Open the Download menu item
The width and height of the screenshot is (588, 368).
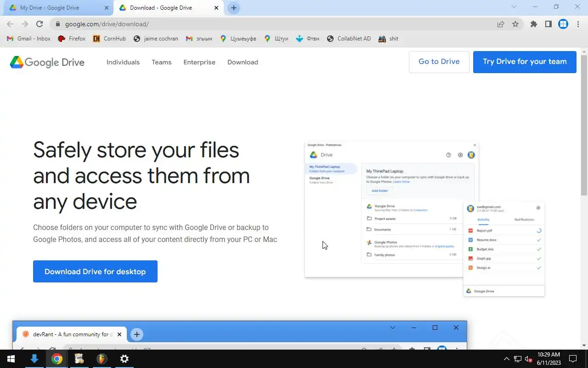click(243, 62)
